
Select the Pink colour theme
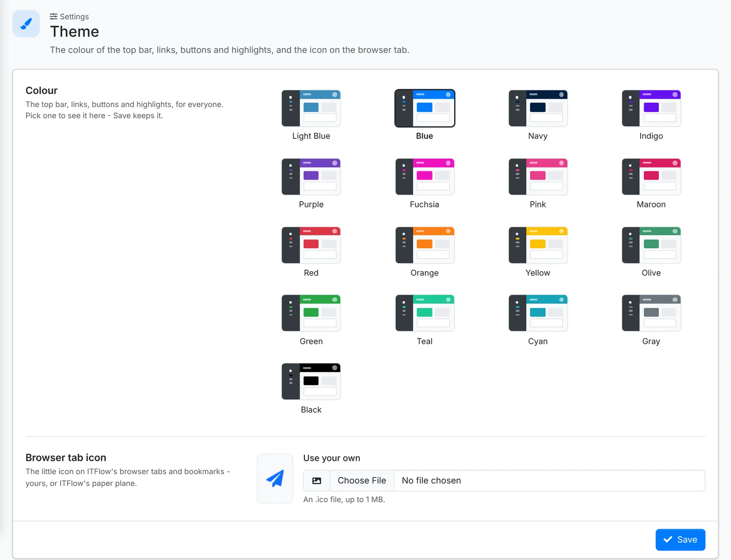538,177
